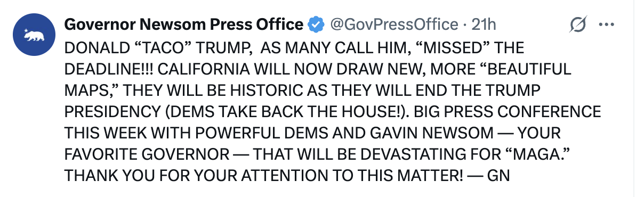Open Governor Newsom Press Office display name
The image size is (644, 197).
[184, 24]
